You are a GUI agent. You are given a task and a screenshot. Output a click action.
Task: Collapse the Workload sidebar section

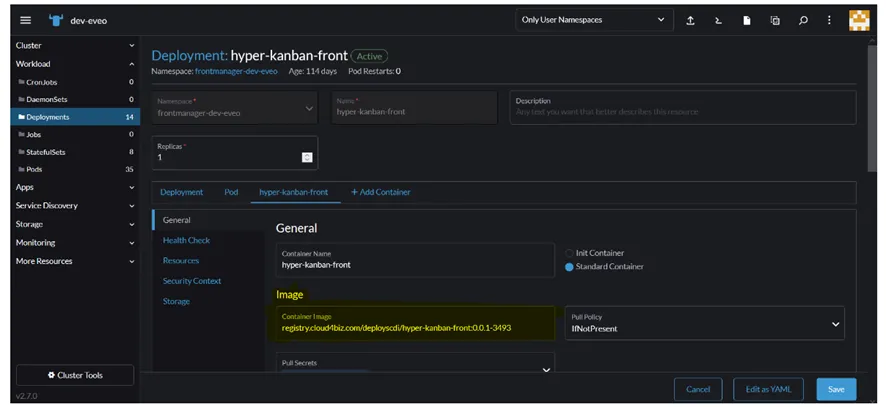[75, 64]
